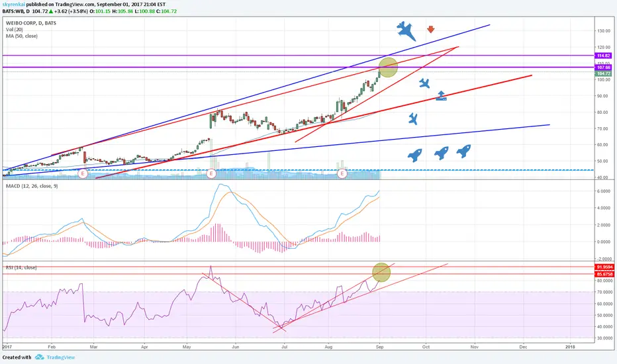Viewport: 617px width, 364px height.
Task: Select the 114.82 purple price label
Action: pyautogui.click(x=603, y=56)
